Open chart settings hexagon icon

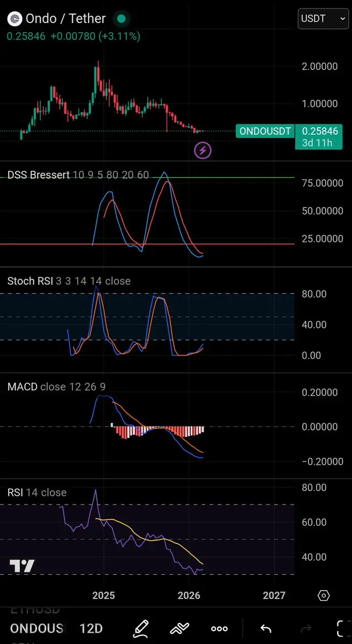324,596
